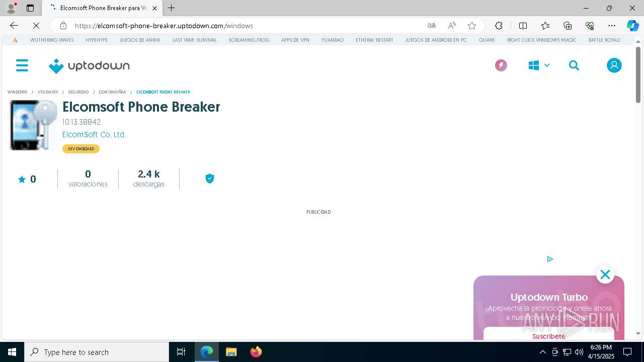
Task: Click the DEV ONBOARD badge
Action: pos(81,149)
